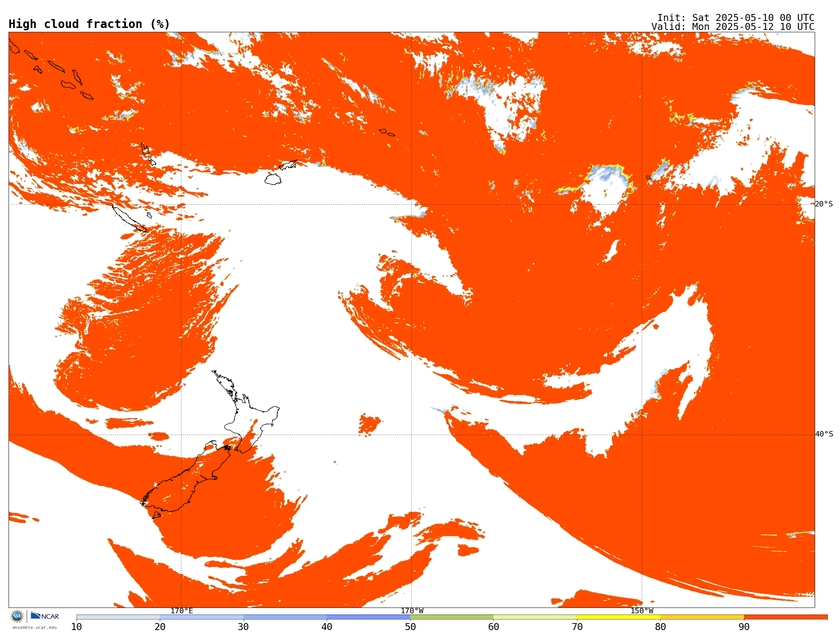Click the colorbar label 90
The width and height of the screenshot is (840, 632).
tap(744, 627)
